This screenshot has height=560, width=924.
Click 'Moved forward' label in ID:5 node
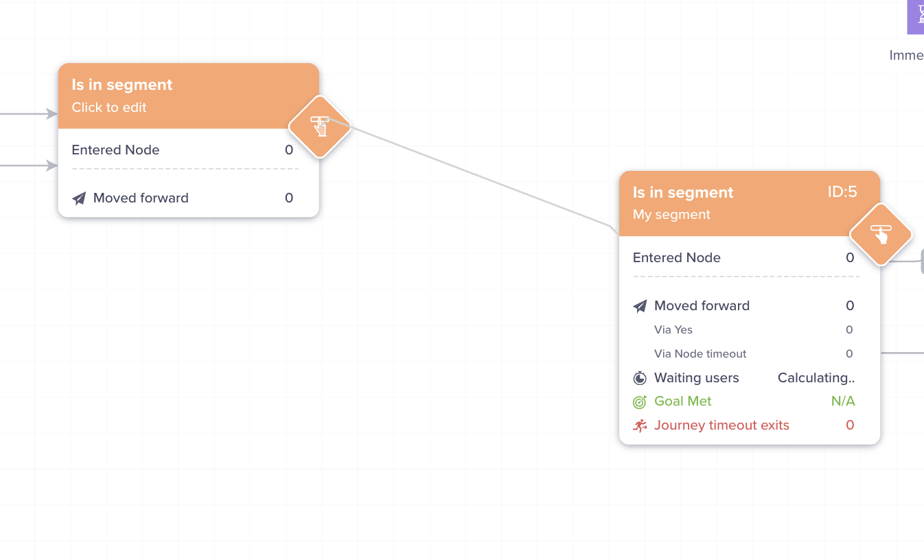[702, 306]
